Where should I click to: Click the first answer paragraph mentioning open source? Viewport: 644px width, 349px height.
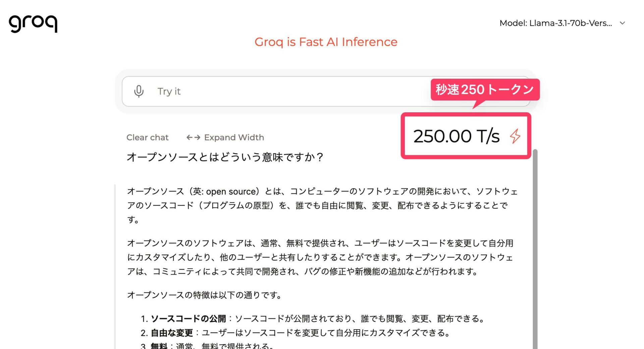click(322, 205)
